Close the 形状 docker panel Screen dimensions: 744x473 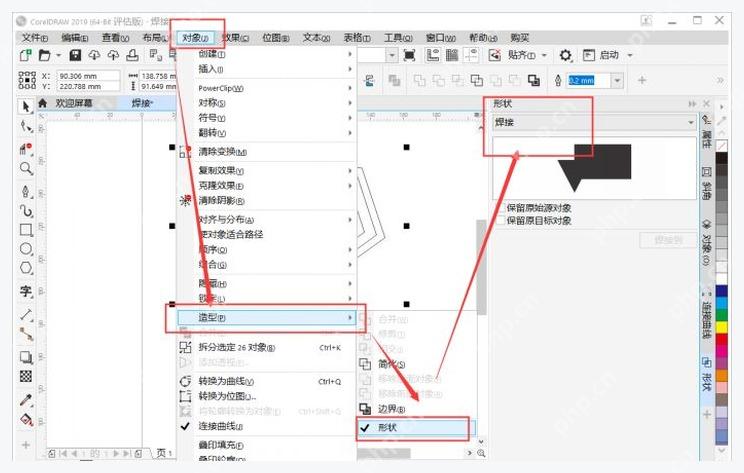707,103
